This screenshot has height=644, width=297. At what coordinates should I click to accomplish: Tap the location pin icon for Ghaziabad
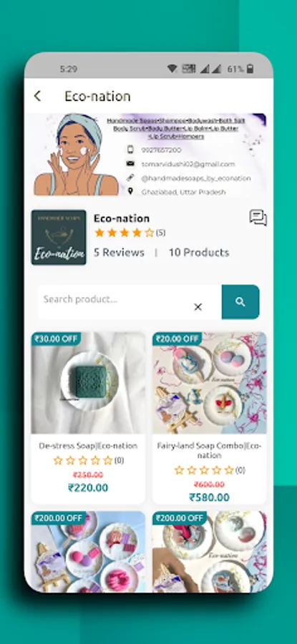pyautogui.click(x=130, y=191)
